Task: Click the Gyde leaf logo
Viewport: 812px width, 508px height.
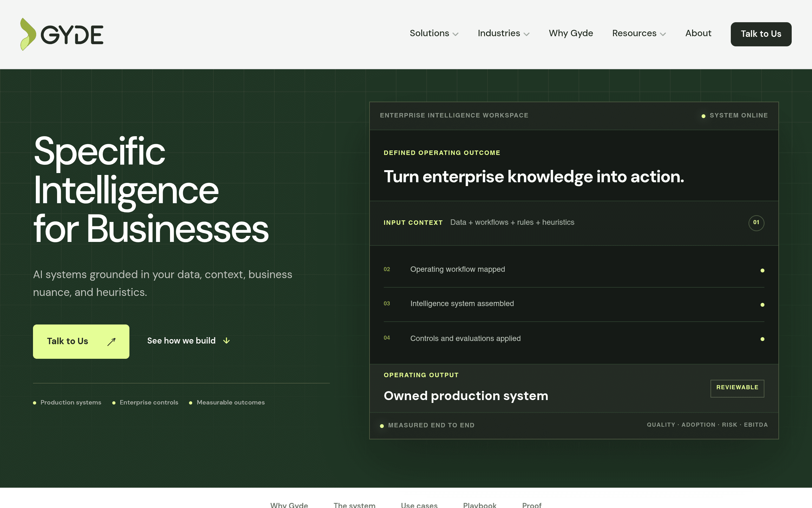Action: 28,34
